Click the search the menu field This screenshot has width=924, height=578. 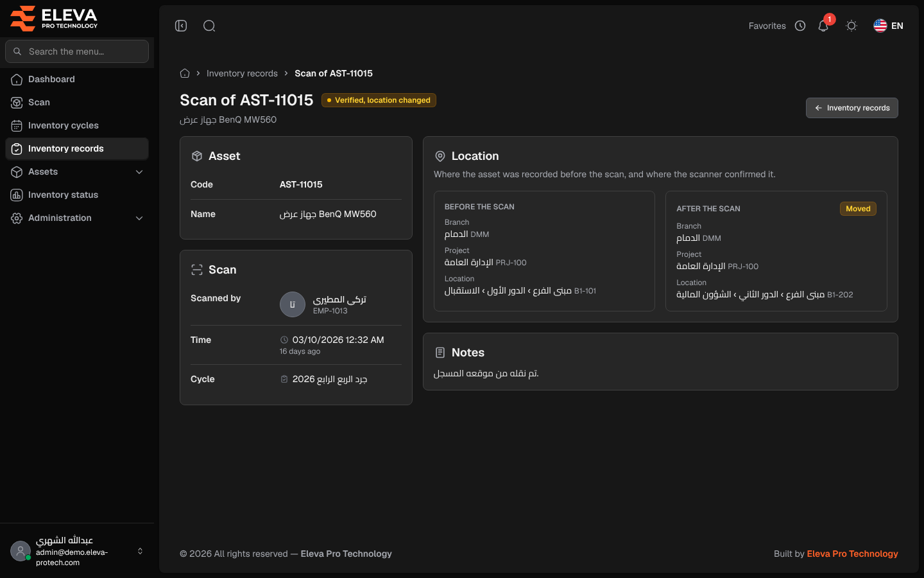[77, 51]
